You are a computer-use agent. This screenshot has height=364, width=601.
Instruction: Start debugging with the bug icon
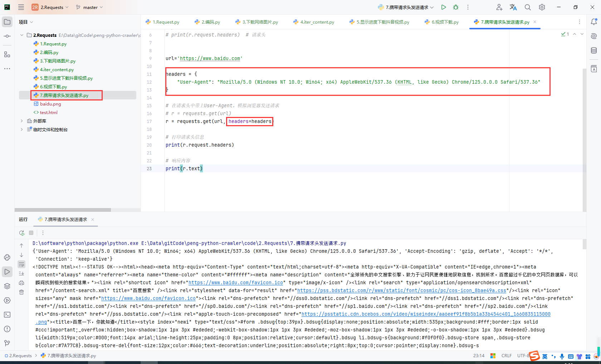click(x=456, y=7)
